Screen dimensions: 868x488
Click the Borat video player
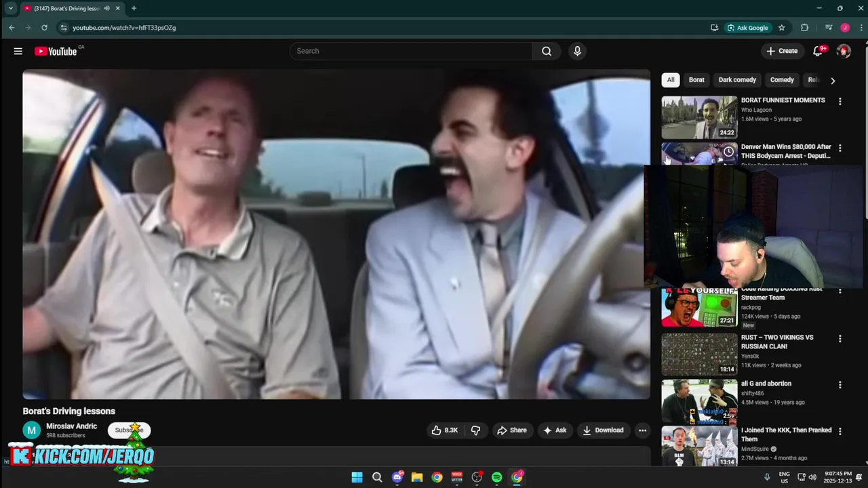[336, 234]
